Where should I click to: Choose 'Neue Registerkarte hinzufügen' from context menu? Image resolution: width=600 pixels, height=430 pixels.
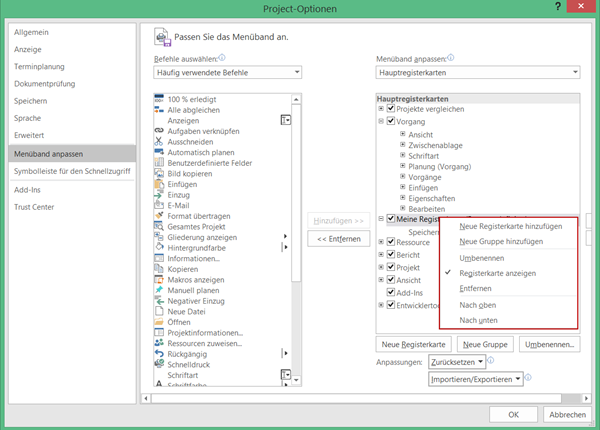click(508, 226)
